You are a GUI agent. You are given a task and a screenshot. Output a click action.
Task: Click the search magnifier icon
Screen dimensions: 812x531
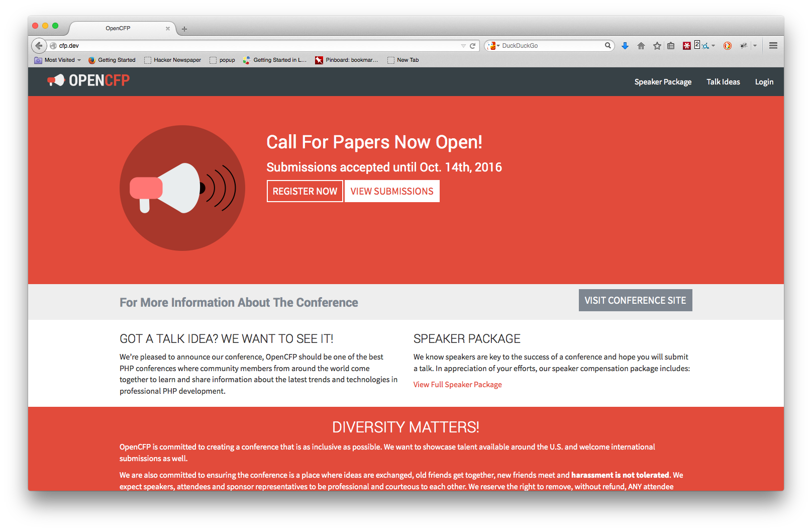pyautogui.click(x=607, y=45)
